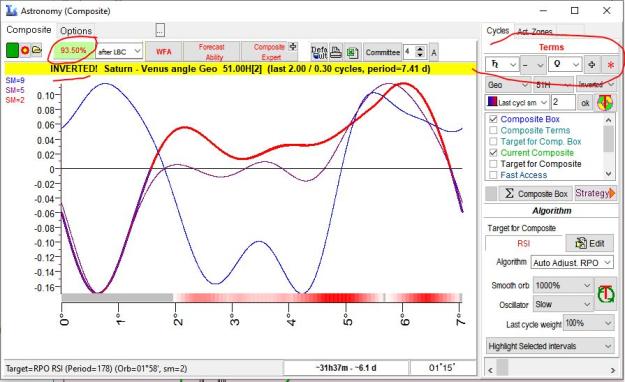The width and height of the screenshot is (625, 382).
Task: Click the WFA button
Action: pyautogui.click(x=164, y=52)
